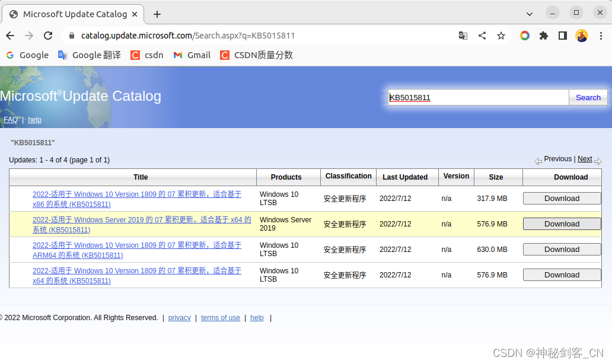The height and width of the screenshot is (364, 612).
Task: Sort by the Classification column header
Action: pos(349,177)
